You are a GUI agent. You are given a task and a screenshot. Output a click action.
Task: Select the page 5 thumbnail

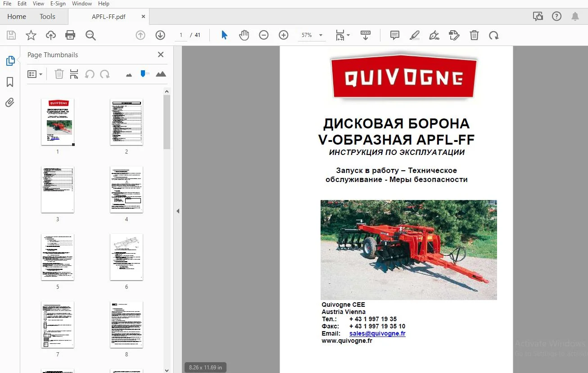tap(58, 257)
